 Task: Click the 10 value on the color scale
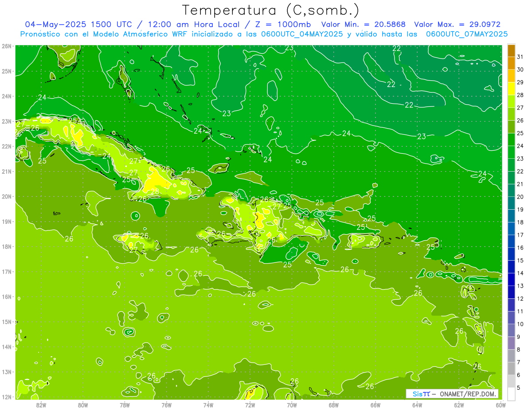(x=520, y=324)
